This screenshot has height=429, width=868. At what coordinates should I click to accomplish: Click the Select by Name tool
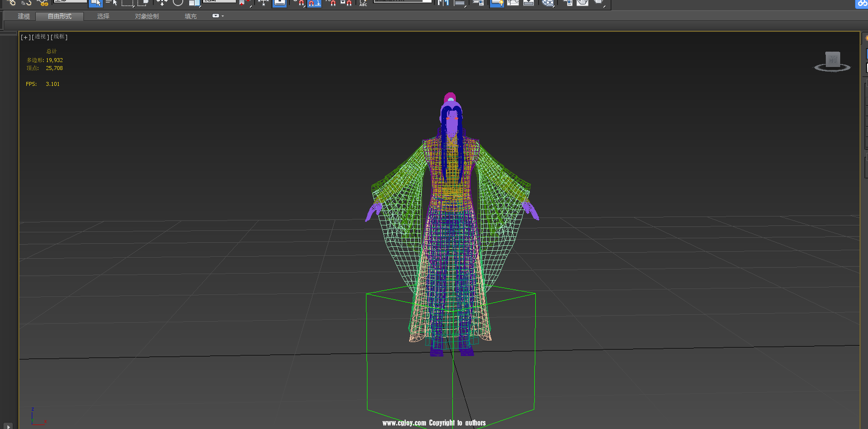[112, 3]
